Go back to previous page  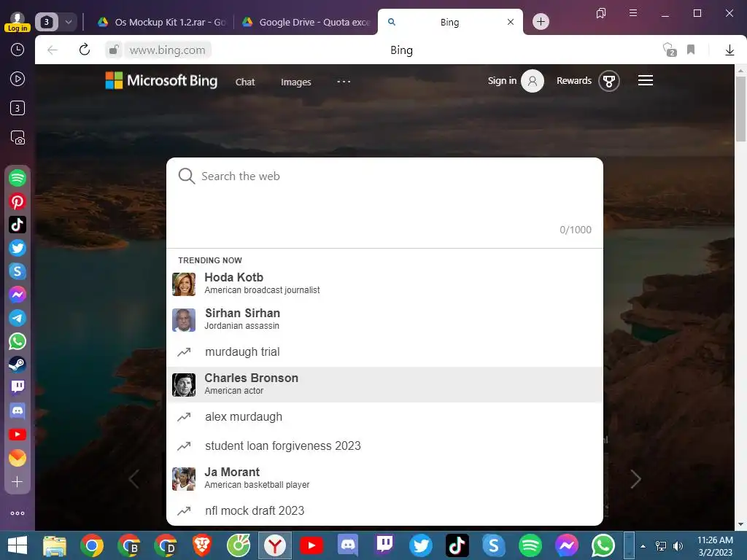point(53,50)
